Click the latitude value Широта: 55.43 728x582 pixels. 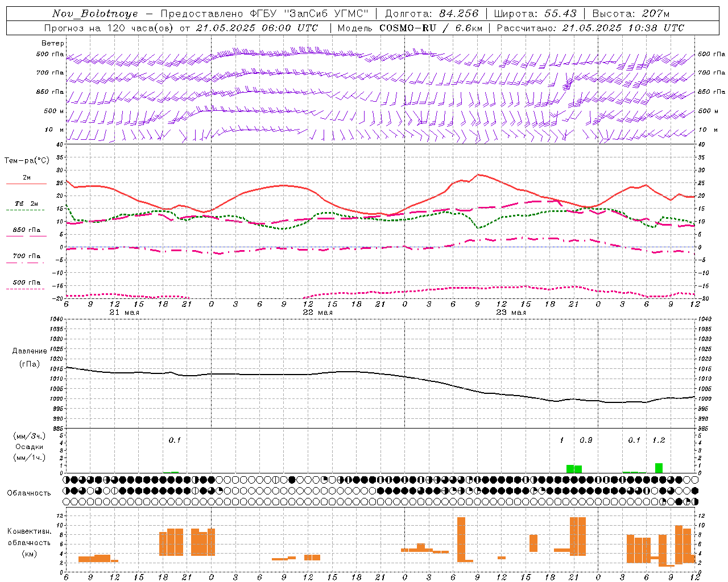pos(535,14)
